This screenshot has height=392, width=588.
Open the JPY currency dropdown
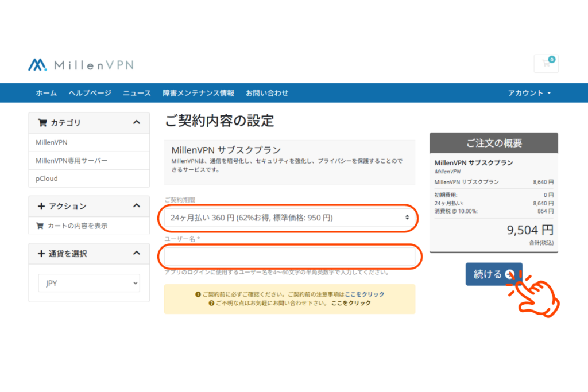(x=89, y=283)
